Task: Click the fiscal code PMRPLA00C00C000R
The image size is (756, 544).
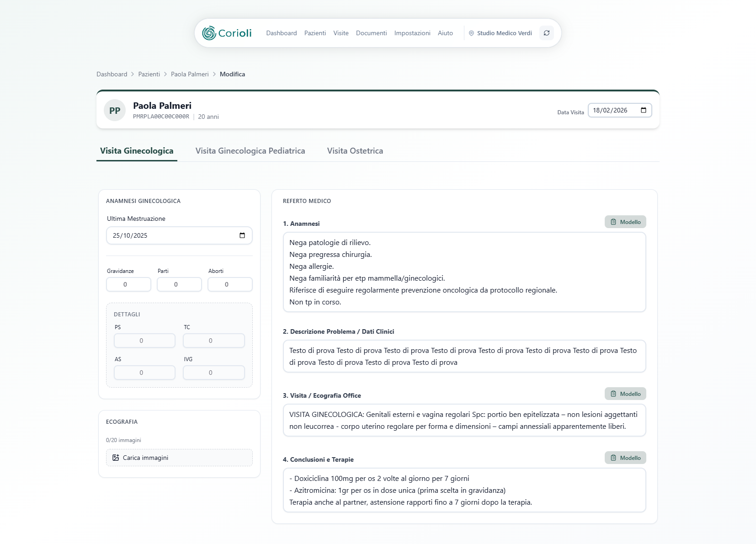Action: pos(161,117)
